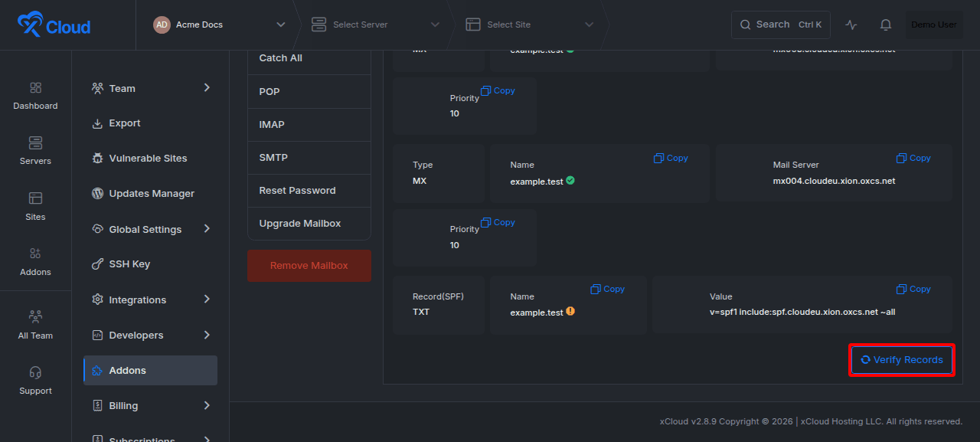The width and height of the screenshot is (980, 442).
Task: Expand the Integrations chevron
Action: pyautogui.click(x=207, y=300)
